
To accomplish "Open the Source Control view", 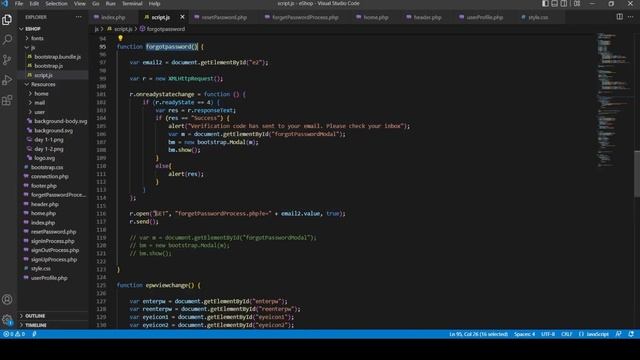I will point(7,60).
